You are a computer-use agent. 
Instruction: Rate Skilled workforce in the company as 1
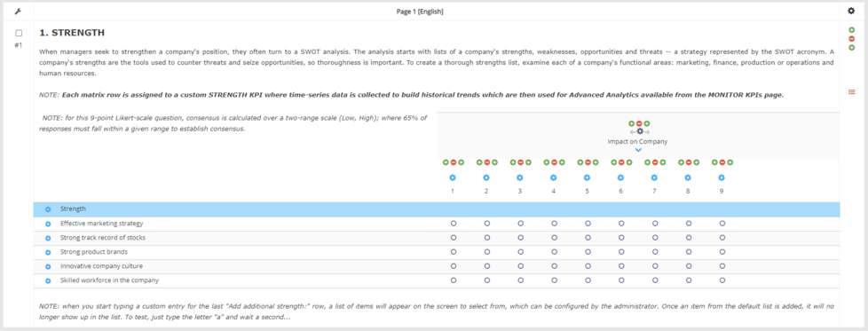454,280
